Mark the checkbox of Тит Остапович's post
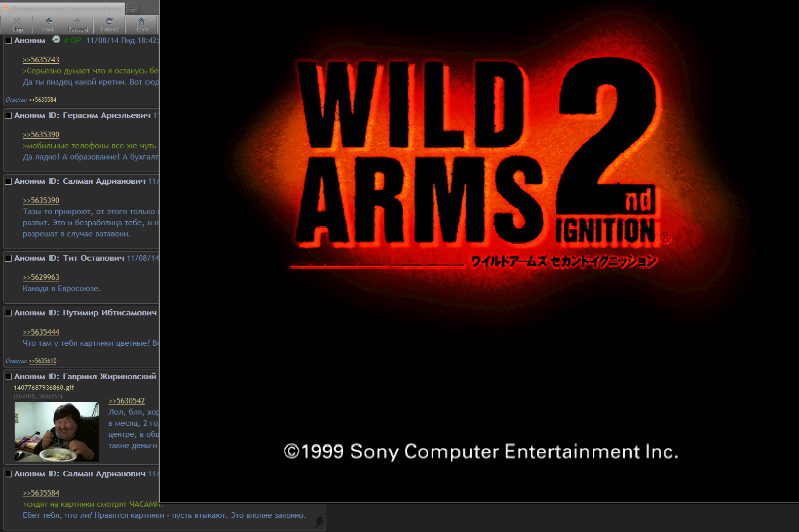The height and width of the screenshot is (532, 799). [8, 258]
